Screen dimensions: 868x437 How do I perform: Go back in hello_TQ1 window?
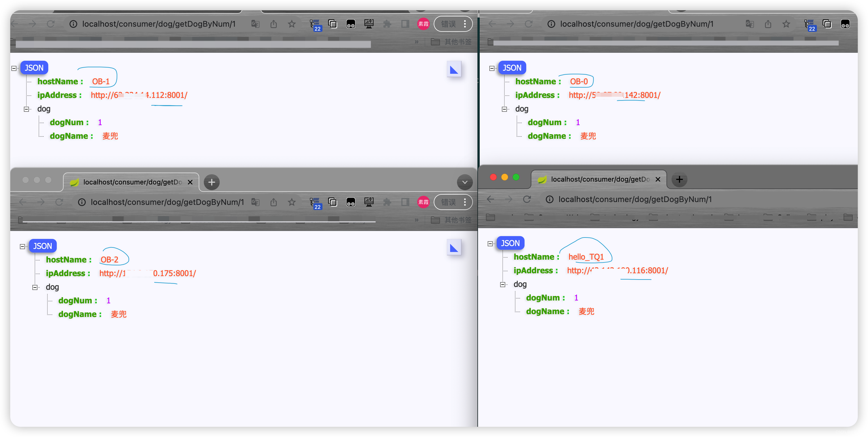click(x=490, y=199)
